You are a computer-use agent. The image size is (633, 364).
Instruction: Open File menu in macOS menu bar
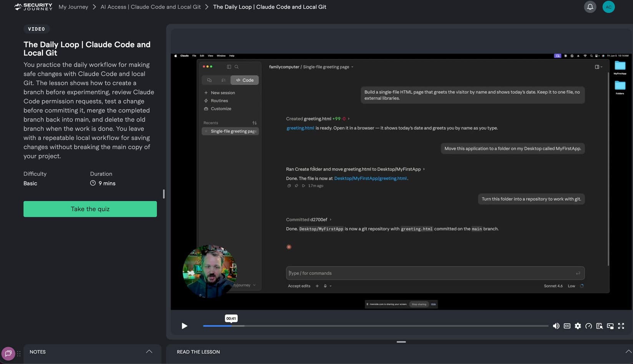(x=194, y=56)
